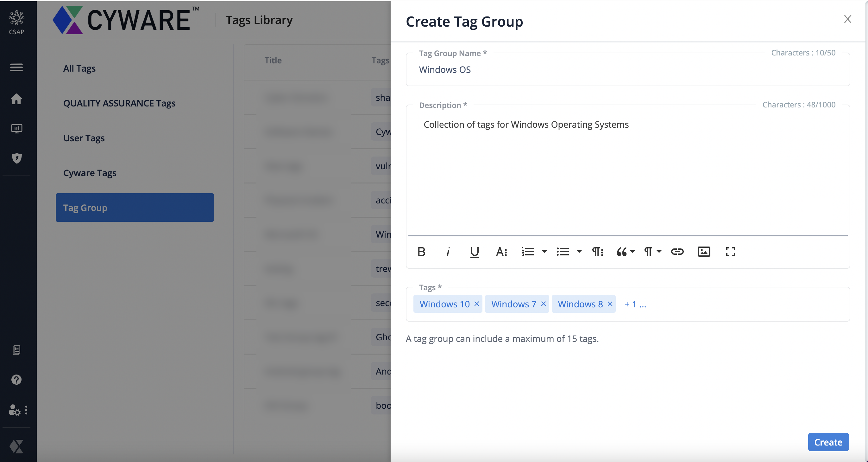This screenshot has height=462, width=868.
Task: Open the Help icon in sidebar
Action: click(16, 380)
